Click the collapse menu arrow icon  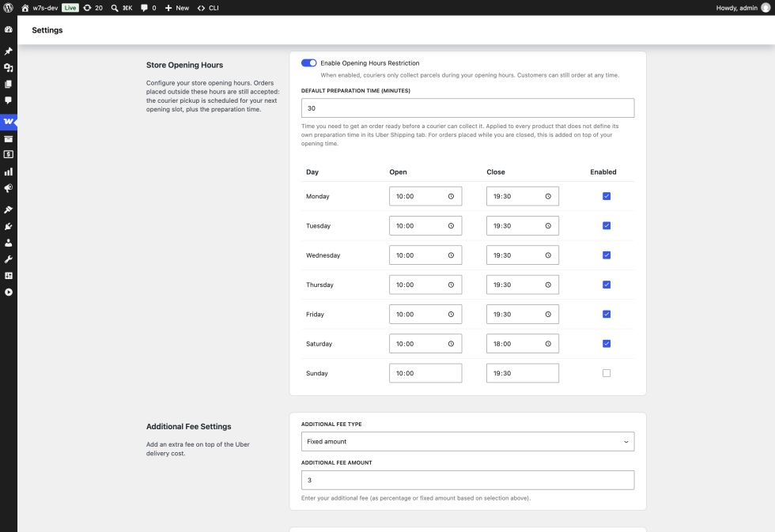pos(9,292)
